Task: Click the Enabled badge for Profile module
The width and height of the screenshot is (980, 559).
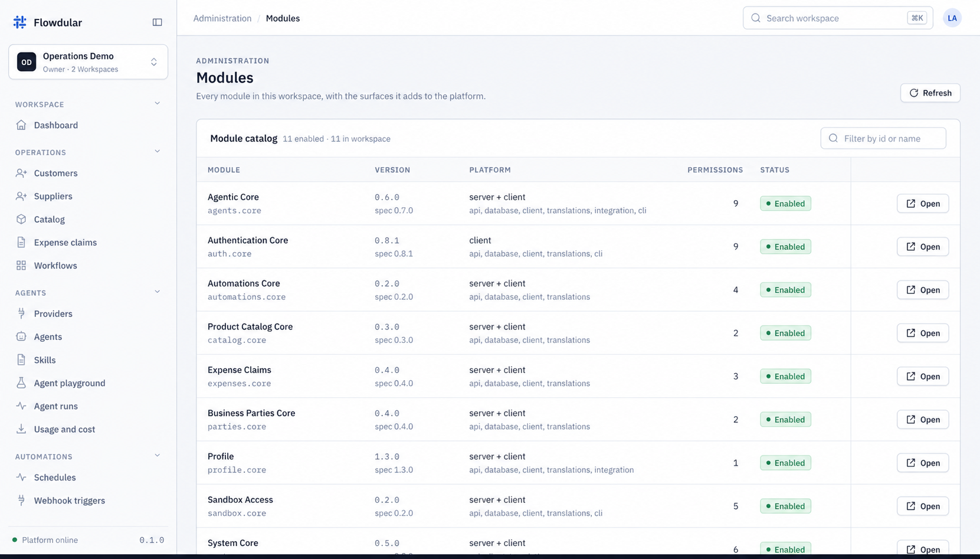Action: coord(785,463)
